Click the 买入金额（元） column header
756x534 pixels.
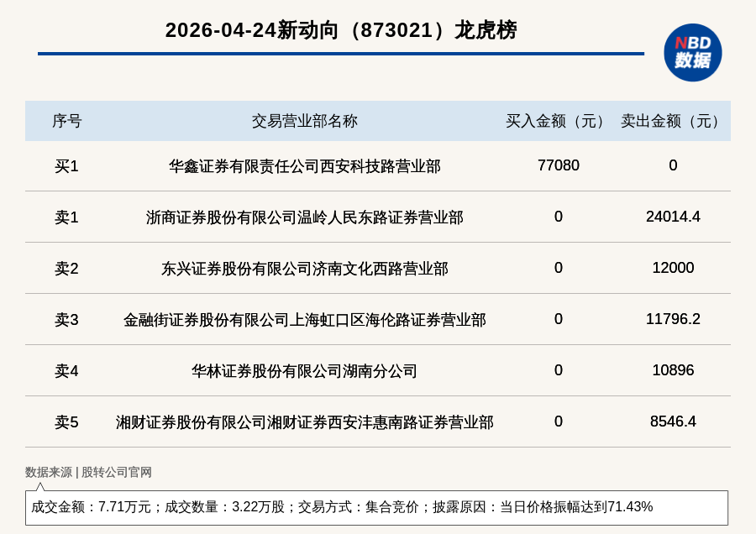558,121
